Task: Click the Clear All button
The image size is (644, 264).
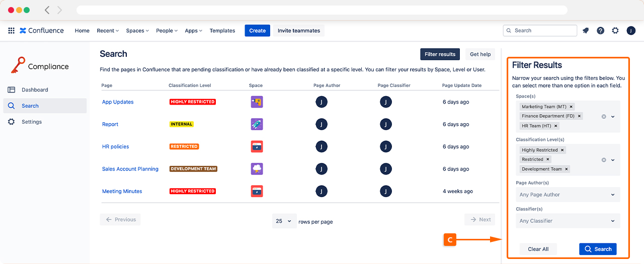Action: [x=538, y=249]
